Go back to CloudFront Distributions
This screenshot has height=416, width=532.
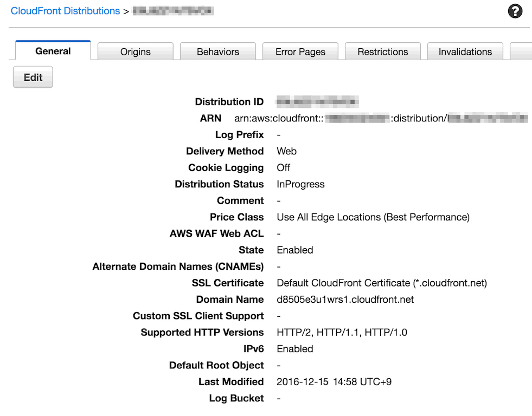[x=65, y=11]
